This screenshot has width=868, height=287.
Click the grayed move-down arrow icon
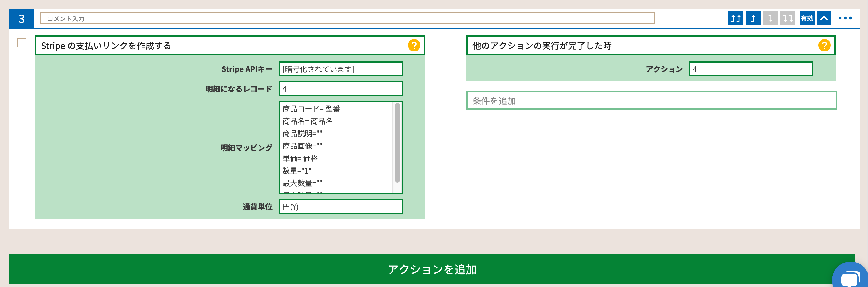[771, 19]
